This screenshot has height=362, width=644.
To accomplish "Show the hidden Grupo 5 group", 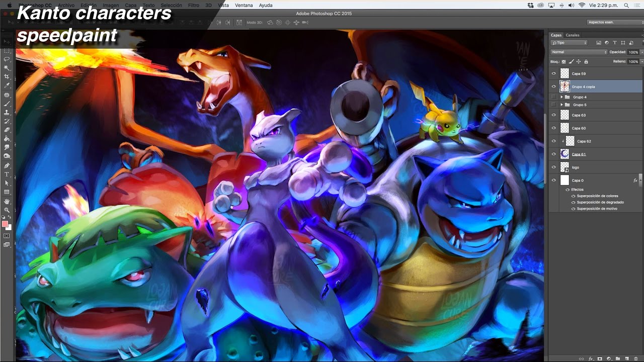I will pos(554,105).
